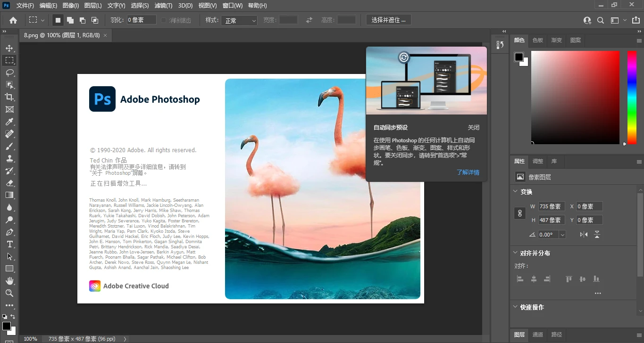Select the Move tool

coord(9,48)
